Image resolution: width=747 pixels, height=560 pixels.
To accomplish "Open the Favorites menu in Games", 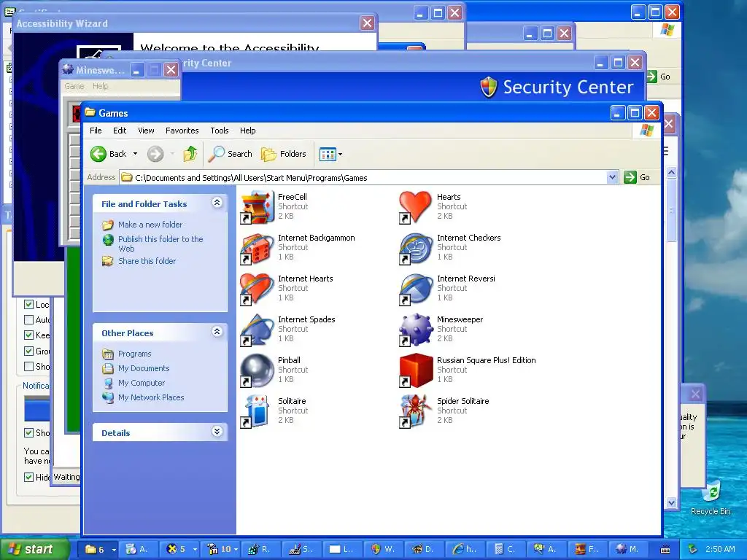I will pyautogui.click(x=182, y=131).
